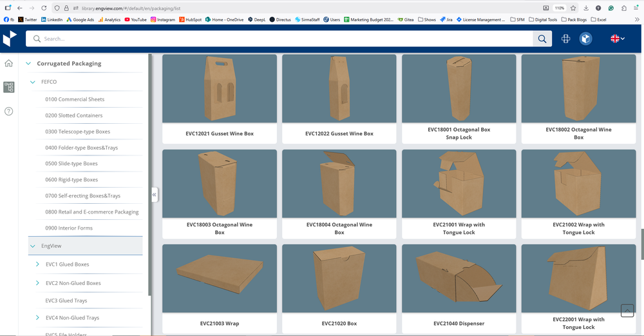The height and width of the screenshot is (336, 644).
Task: Collapse the Corrugated Packaging section
Action: click(28, 63)
